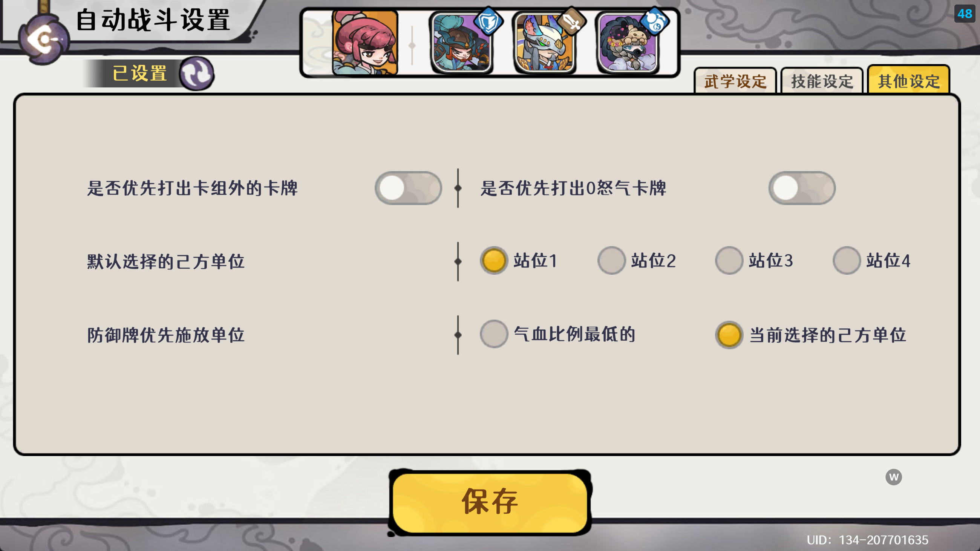Toggle 是否优先打出0怒气卡牌 switch
The image size is (980, 551).
pos(802,188)
